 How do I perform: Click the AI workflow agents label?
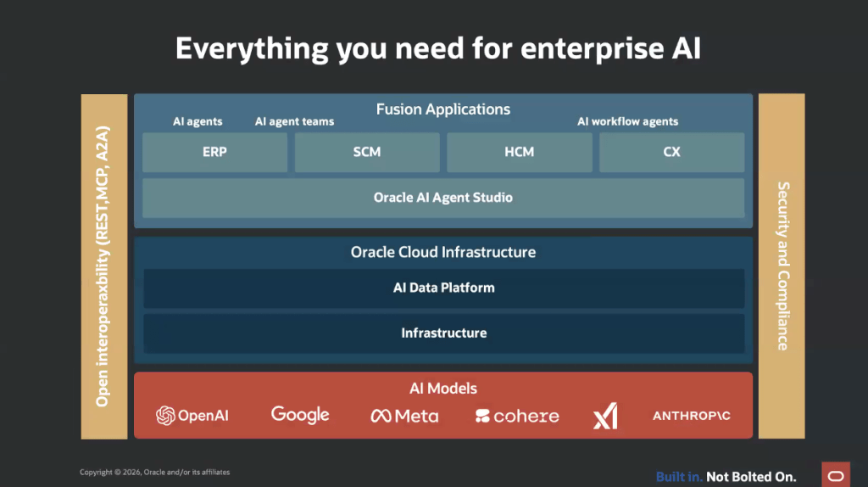pyautogui.click(x=627, y=121)
